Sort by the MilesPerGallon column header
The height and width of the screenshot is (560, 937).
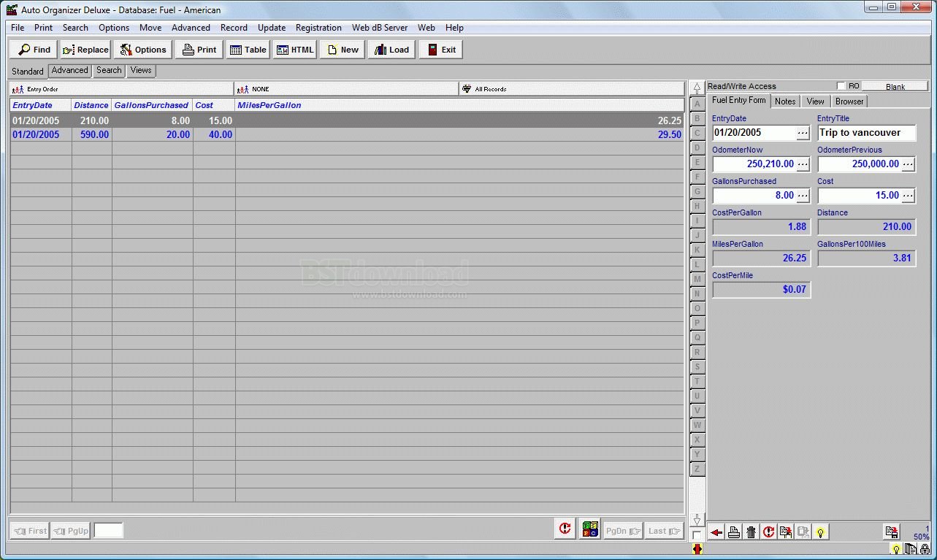coord(460,105)
